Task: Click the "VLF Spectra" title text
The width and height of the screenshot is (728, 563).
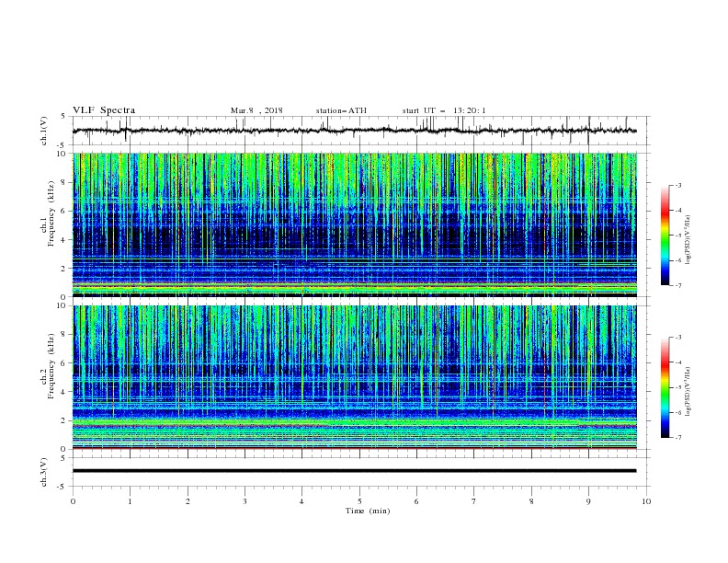Action: 104,110
